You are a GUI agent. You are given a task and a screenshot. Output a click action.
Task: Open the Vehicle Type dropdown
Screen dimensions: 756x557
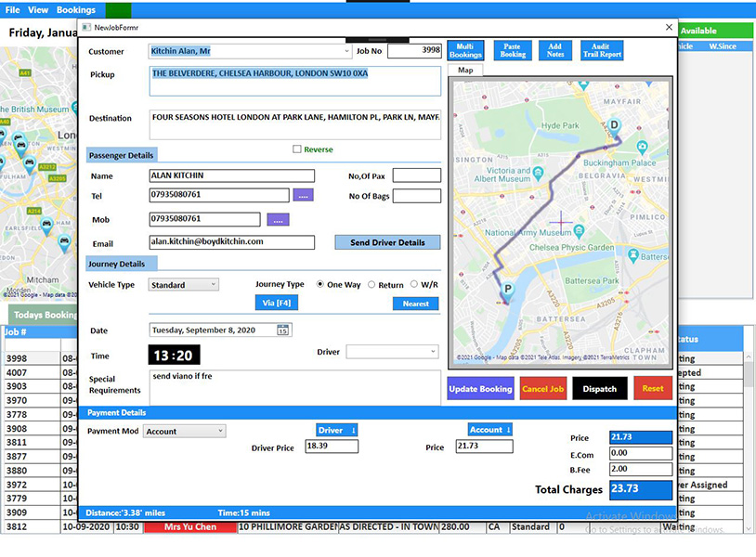click(213, 285)
